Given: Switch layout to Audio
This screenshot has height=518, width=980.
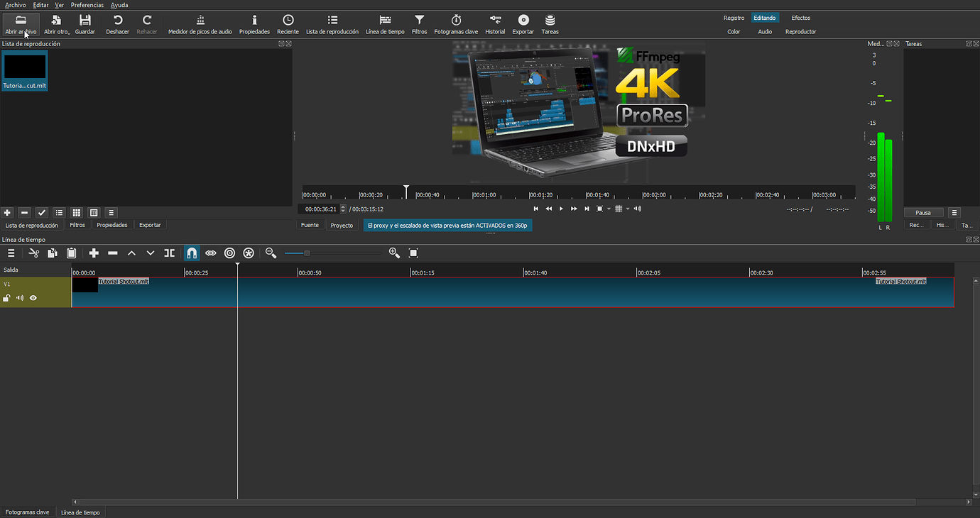Looking at the screenshot, I should tap(765, 32).
